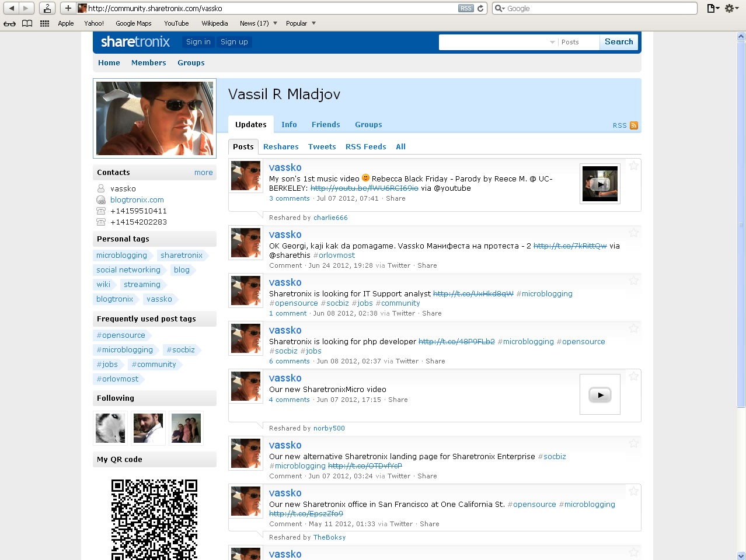The image size is (746, 560).
Task: Click the RSS badge in the address bar
Action: click(466, 8)
